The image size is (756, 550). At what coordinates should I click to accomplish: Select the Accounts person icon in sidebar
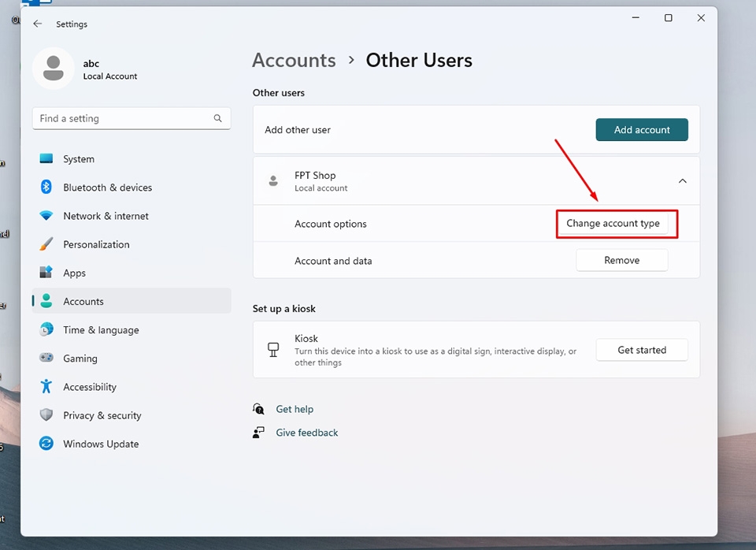click(x=46, y=301)
